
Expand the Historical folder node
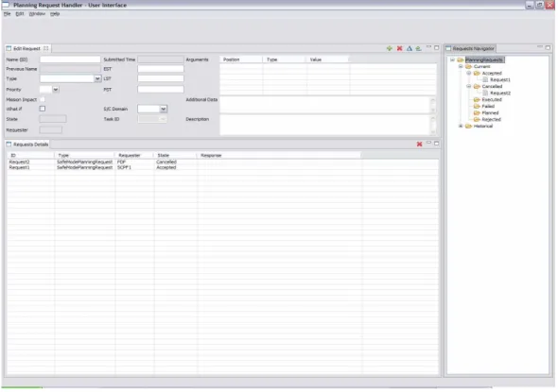pyautogui.click(x=461, y=126)
